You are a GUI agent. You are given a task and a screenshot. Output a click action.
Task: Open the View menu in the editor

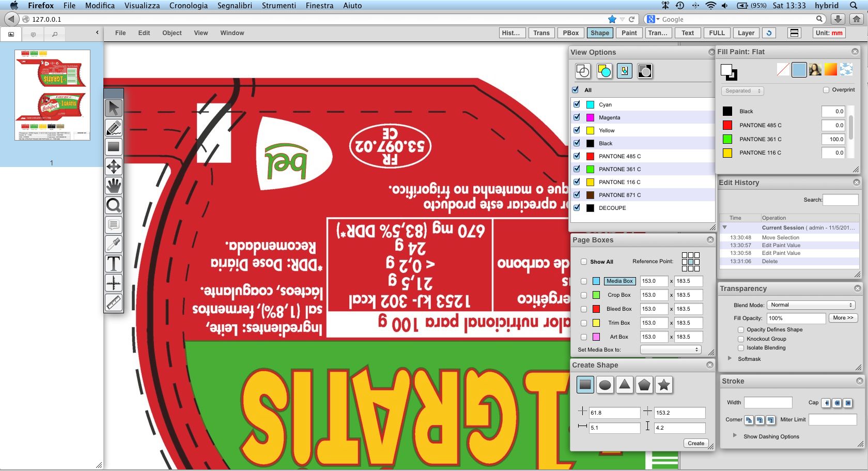(x=201, y=33)
